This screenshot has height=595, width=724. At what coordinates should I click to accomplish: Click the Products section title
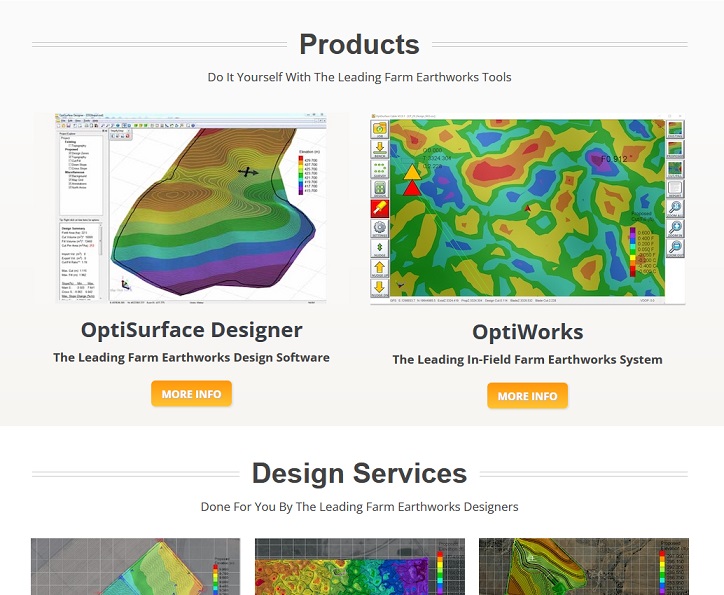(359, 44)
